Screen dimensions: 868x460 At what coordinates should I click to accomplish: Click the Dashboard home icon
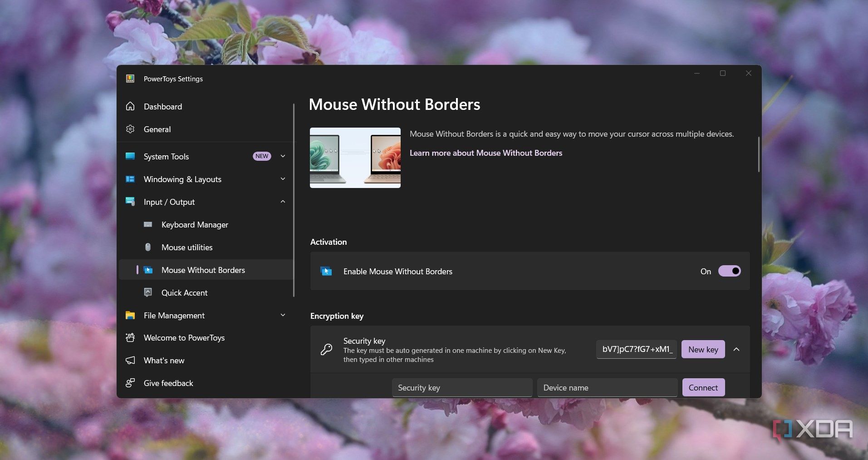click(130, 106)
